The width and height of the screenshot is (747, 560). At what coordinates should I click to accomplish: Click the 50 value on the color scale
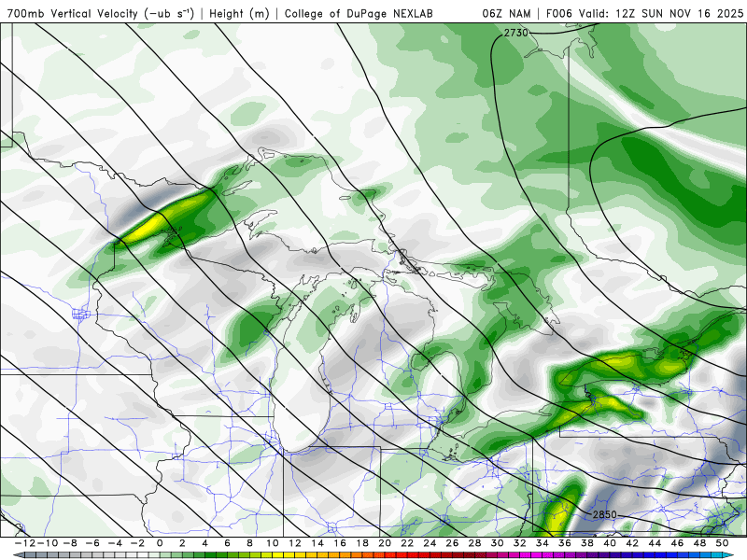[x=722, y=543]
